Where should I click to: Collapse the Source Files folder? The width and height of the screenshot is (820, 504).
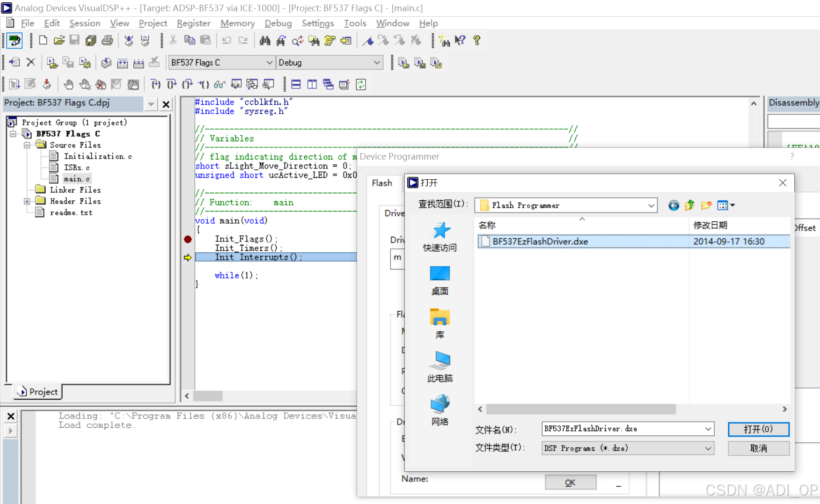(27, 145)
